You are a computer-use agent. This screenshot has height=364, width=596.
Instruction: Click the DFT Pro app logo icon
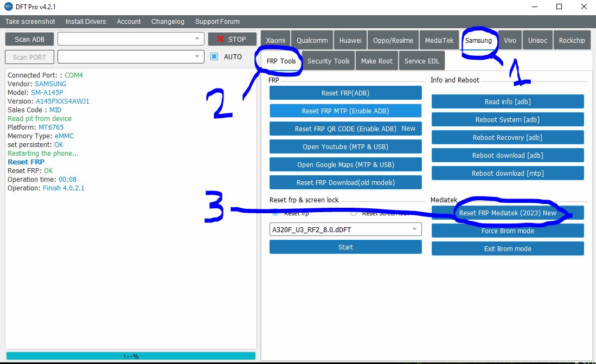[8, 7]
